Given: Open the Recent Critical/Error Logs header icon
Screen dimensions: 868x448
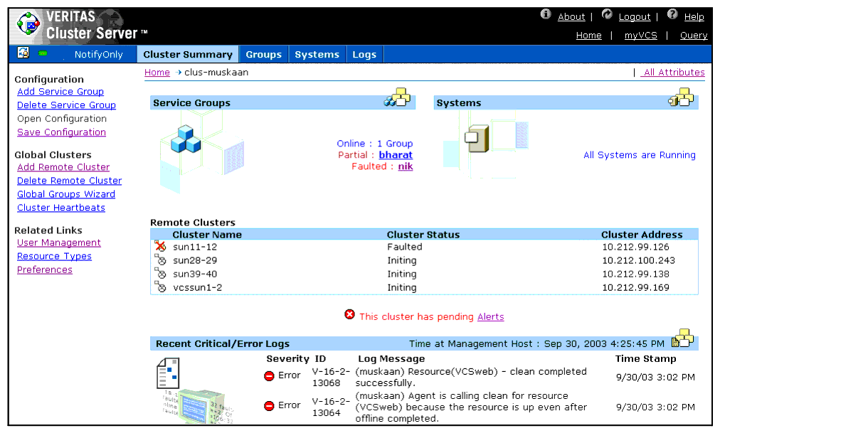Looking at the screenshot, I should pyautogui.click(x=682, y=339).
